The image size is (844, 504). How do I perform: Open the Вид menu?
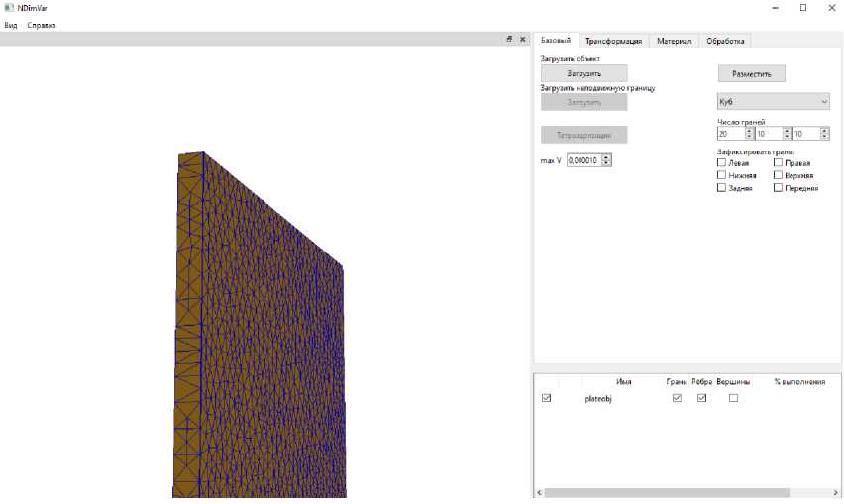point(11,24)
